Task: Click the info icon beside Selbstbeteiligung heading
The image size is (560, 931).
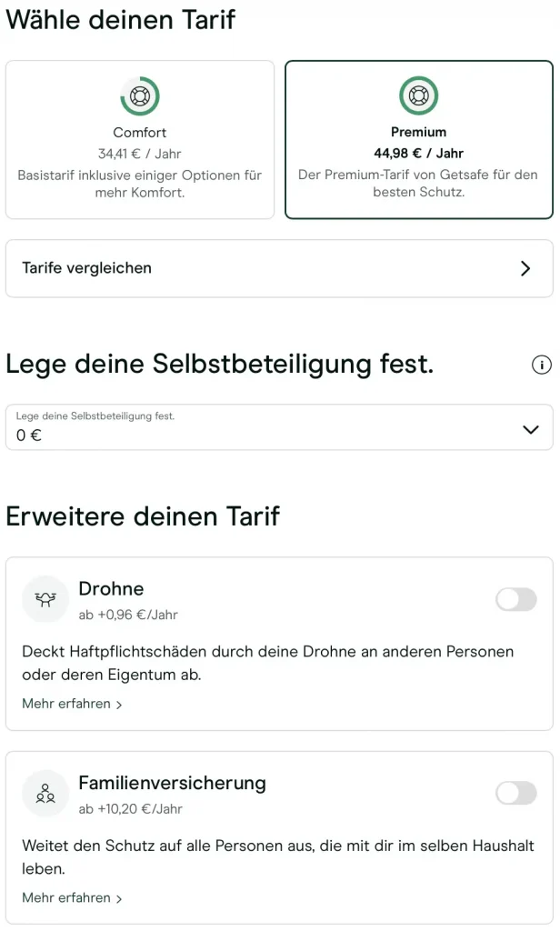Action: pyautogui.click(x=541, y=365)
